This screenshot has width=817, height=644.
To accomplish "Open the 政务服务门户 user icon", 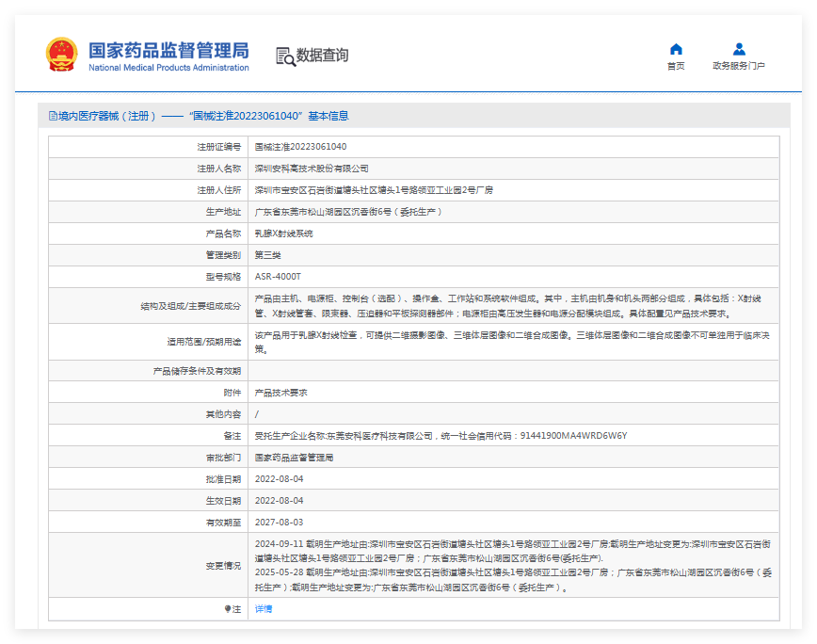I will pyautogui.click(x=739, y=49).
